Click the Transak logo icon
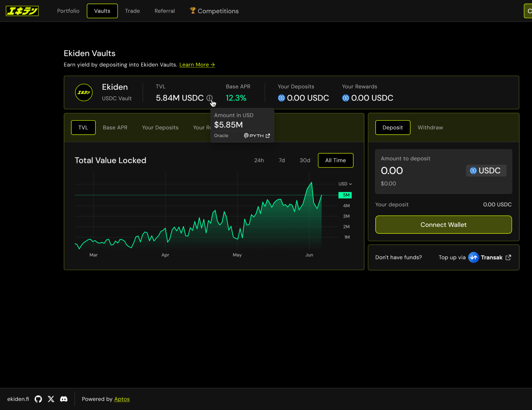Screen dimensions: 532x410 coord(473,257)
